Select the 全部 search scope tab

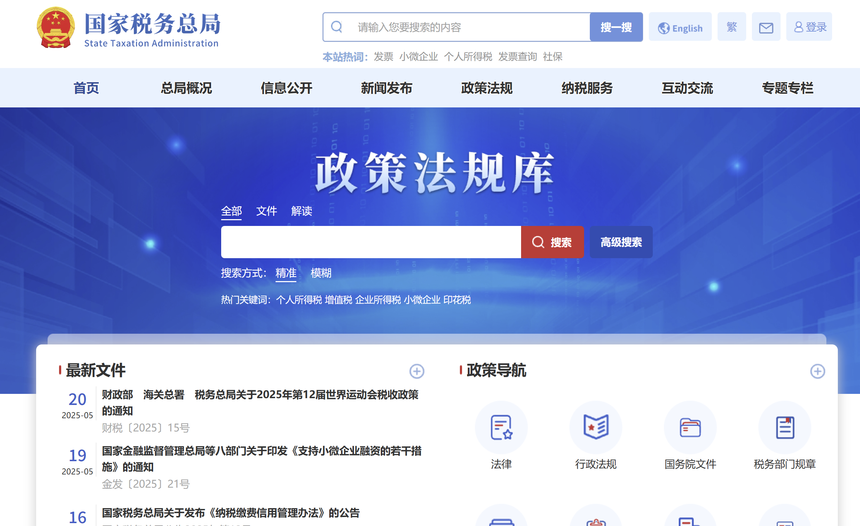tap(231, 211)
